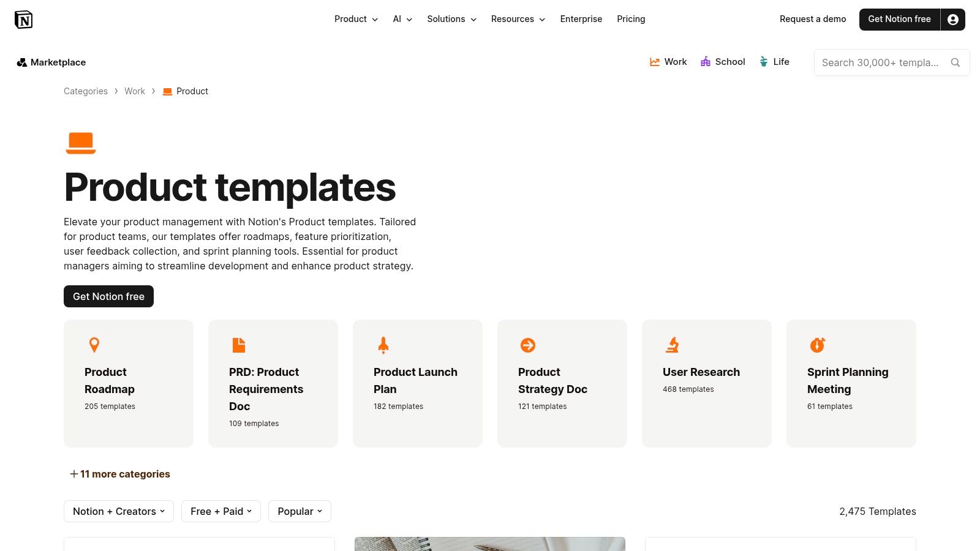Open the Marketplace home link
The width and height of the screenshot is (980, 551).
click(51, 62)
